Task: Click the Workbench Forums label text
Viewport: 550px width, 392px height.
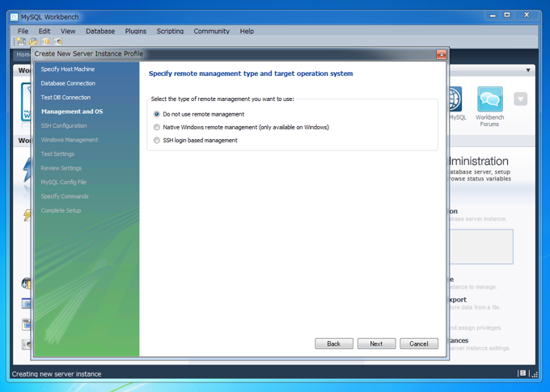Action: tap(489, 120)
